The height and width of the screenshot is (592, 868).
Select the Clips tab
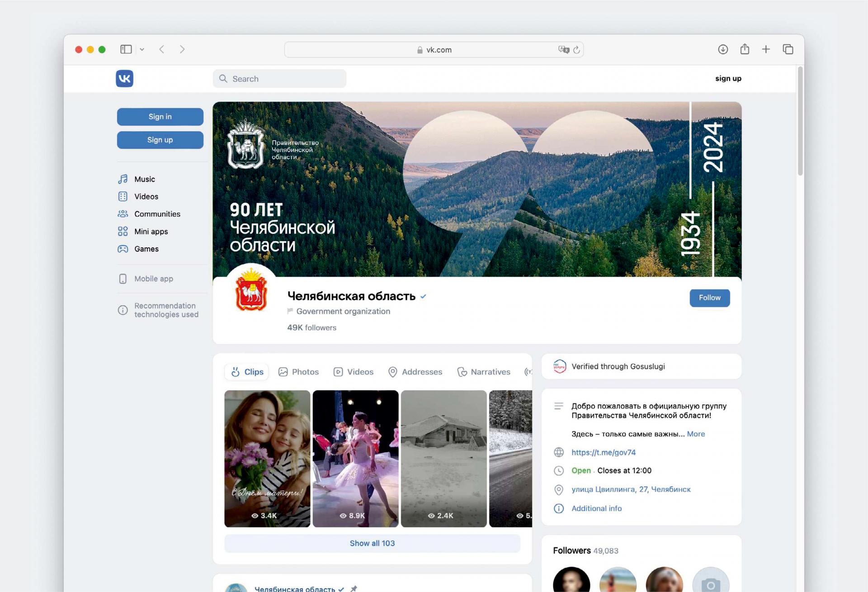click(x=247, y=372)
